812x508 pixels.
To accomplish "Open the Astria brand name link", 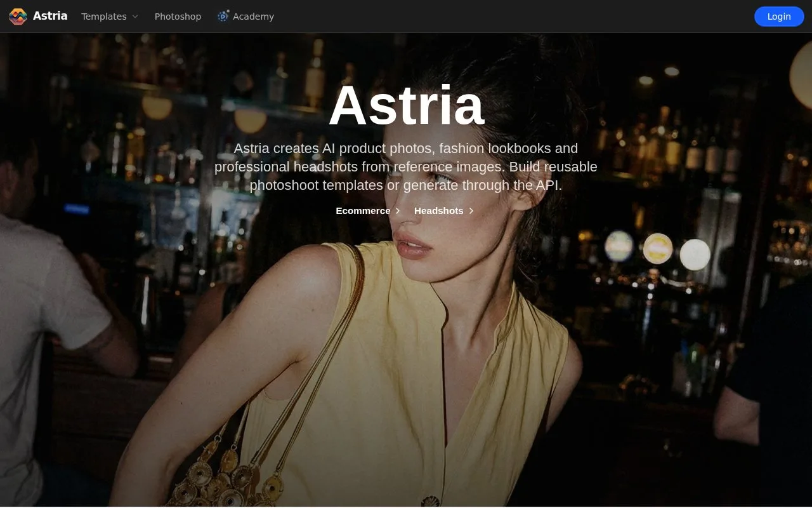I will point(50,16).
